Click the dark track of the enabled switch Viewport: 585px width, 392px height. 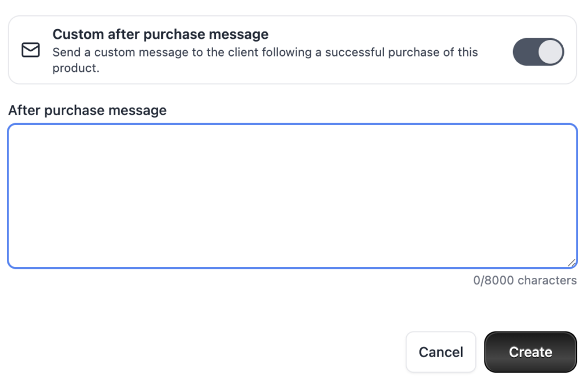pos(525,52)
